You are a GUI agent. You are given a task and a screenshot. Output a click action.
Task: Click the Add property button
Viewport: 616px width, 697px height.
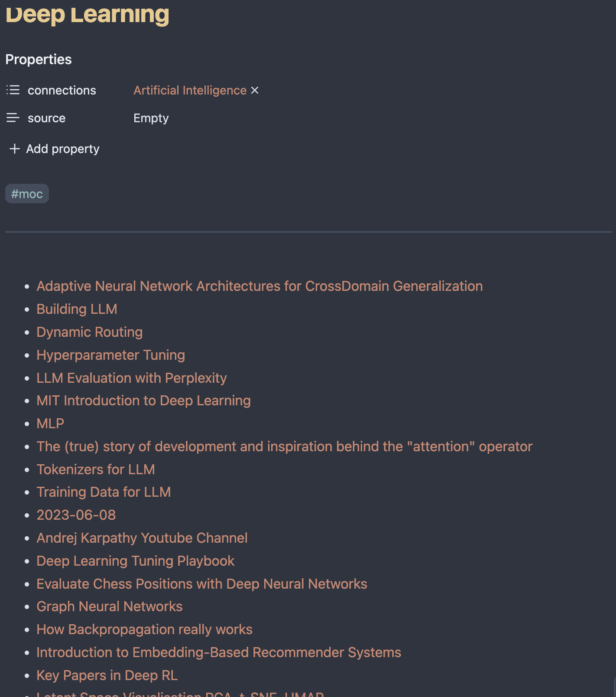[x=62, y=149]
